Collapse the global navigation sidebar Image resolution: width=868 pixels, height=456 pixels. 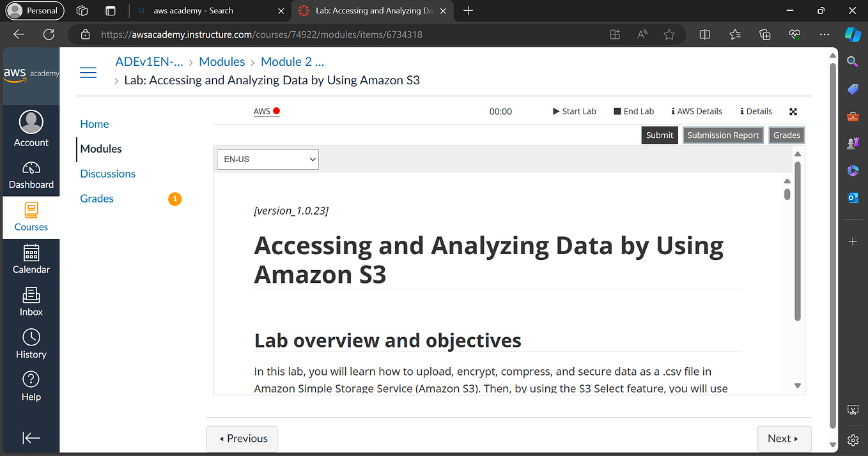pyautogui.click(x=31, y=437)
